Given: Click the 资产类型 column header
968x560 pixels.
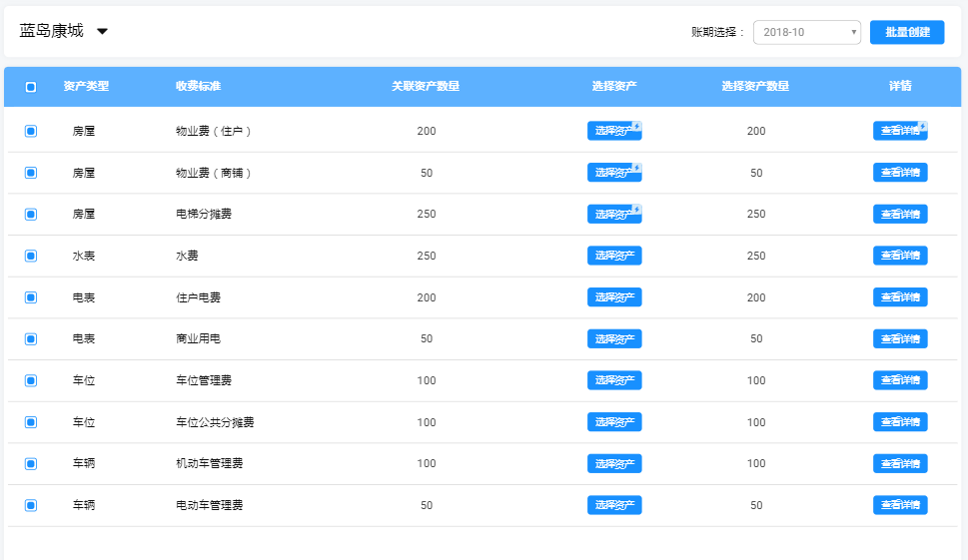Looking at the screenshot, I should (x=86, y=87).
